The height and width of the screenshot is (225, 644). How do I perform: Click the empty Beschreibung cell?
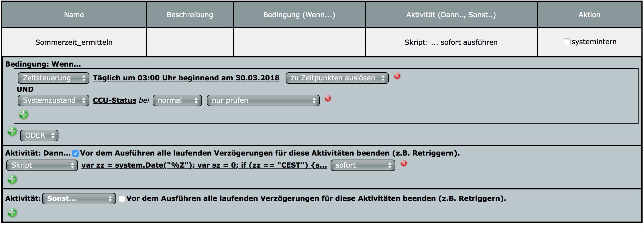point(190,42)
